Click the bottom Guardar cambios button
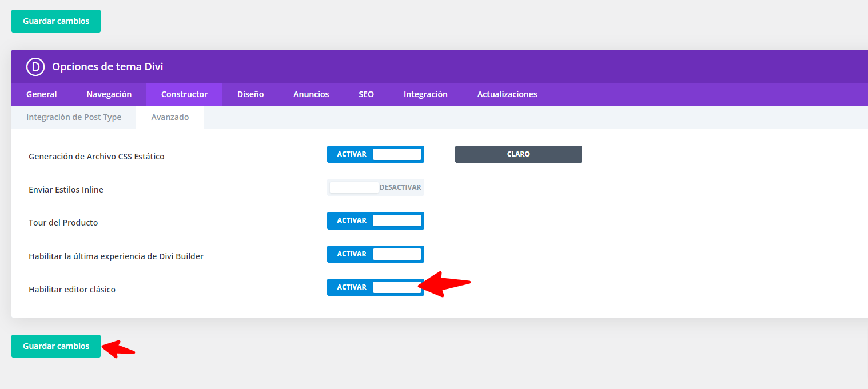This screenshot has width=868, height=389. coord(56,346)
